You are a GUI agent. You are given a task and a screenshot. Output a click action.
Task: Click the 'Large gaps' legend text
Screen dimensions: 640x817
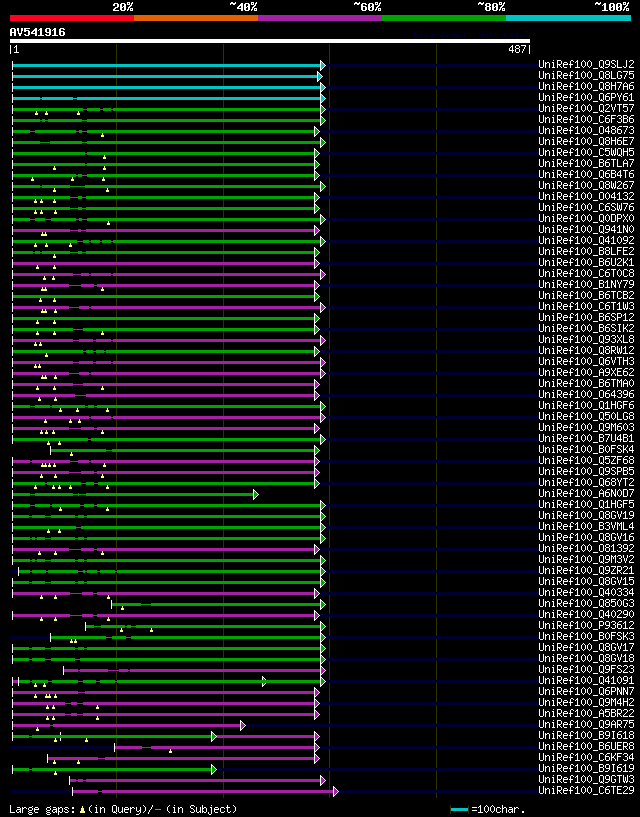(x=42, y=810)
